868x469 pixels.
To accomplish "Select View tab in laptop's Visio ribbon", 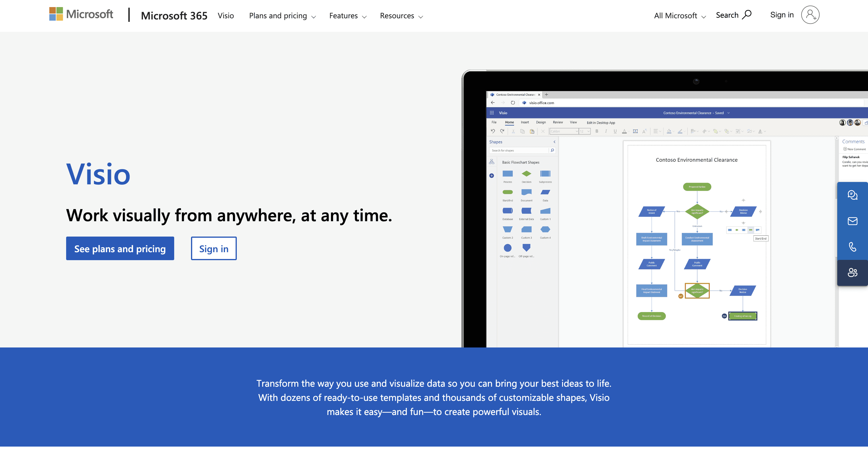I will (573, 122).
